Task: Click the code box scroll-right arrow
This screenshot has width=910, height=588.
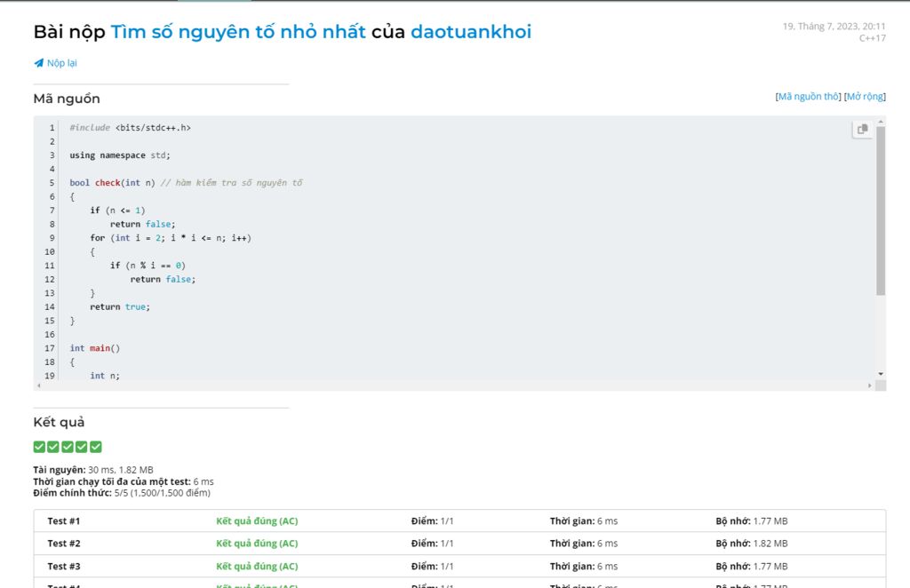Action: click(x=869, y=385)
